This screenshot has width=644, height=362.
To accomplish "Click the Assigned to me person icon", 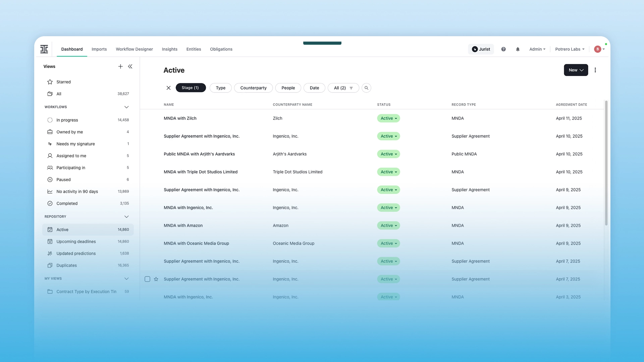I will 50,156.
